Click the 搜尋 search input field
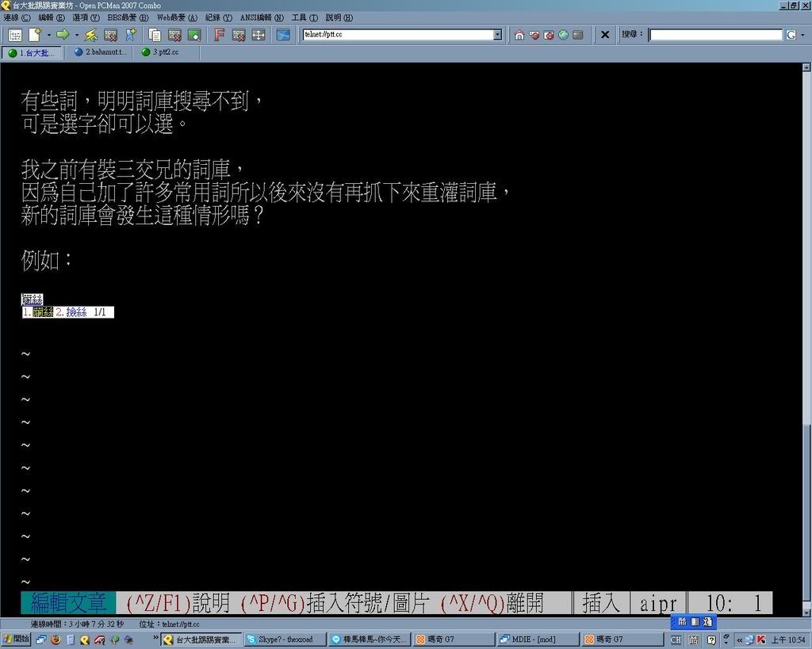 (x=715, y=35)
